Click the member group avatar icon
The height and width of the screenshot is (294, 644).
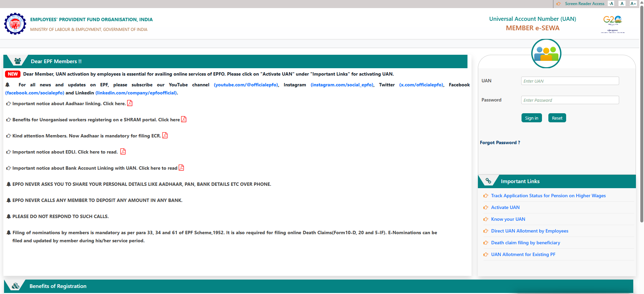point(546,53)
